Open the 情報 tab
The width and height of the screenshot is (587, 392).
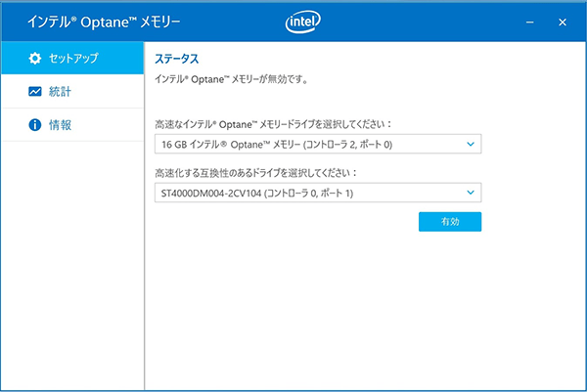click(72, 124)
